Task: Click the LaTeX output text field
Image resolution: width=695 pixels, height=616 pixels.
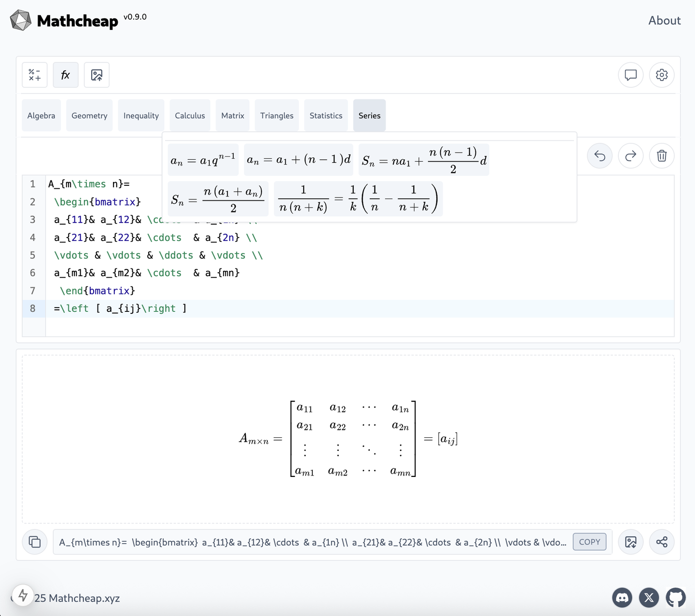Action: 313,542
